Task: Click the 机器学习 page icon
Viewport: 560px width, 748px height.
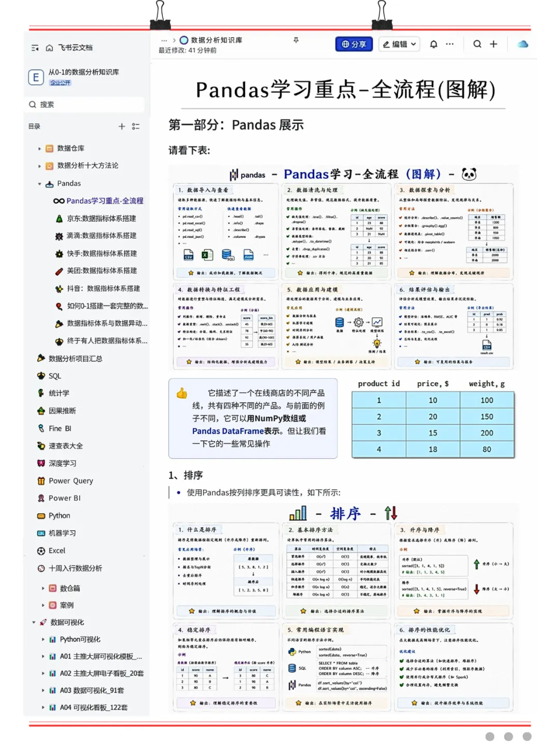Action: pos(41,533)
